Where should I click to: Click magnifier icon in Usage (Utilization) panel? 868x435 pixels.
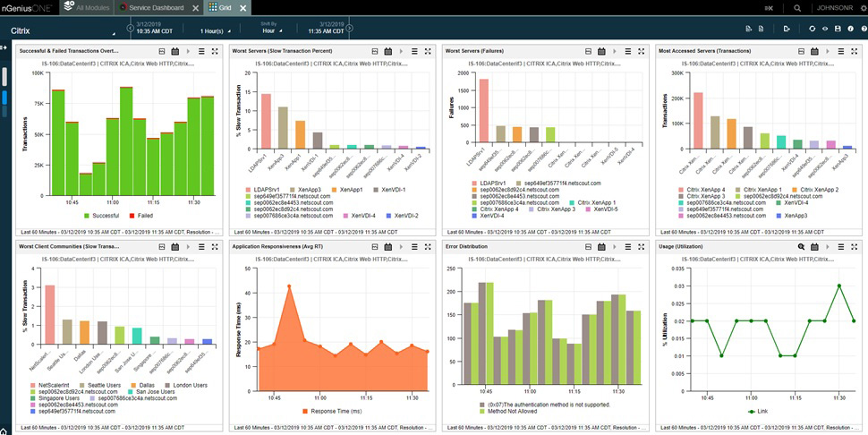point(801,247)
